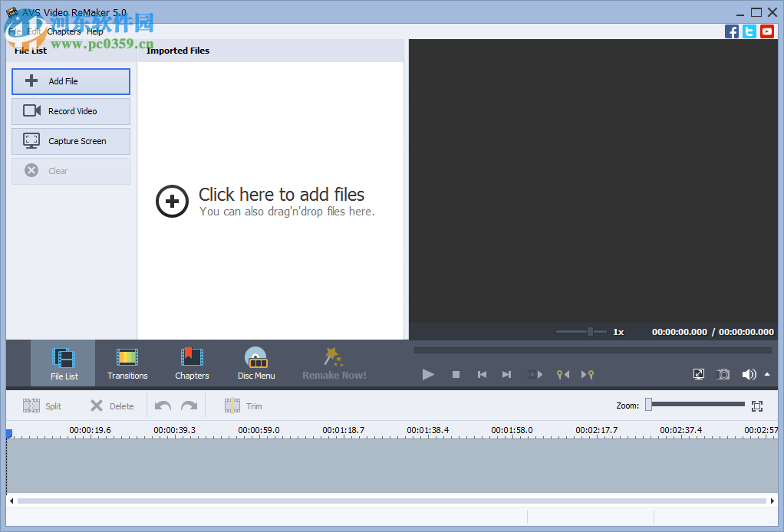Toggle the timeline fit-to-window icon
Screen dimensions: 784x532
click(756, 406)
